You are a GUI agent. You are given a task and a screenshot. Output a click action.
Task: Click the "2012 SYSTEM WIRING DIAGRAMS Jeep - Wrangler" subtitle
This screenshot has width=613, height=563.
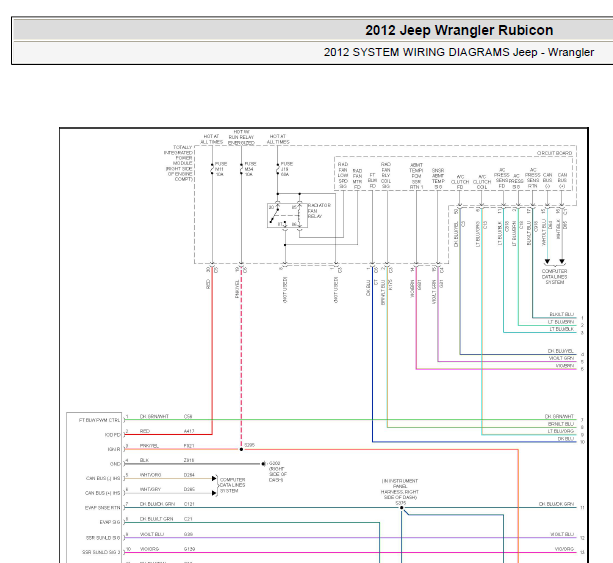click(459, 52)
